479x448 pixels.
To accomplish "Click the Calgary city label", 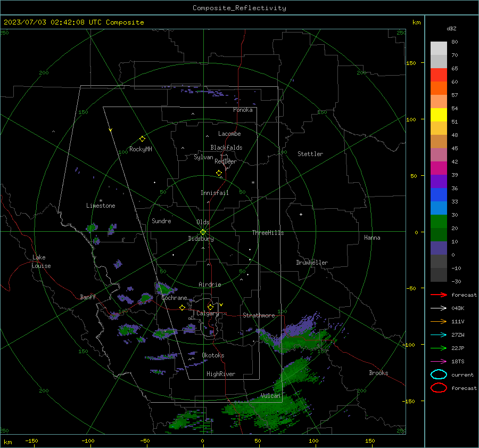I will pos(208,313).
